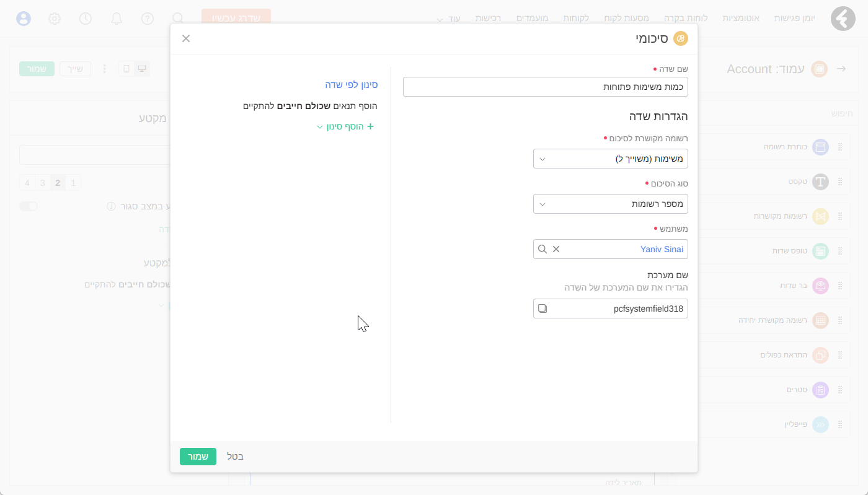The height and width of the screenshot is (495, 868).
Task: Clear the Yaniv Sinai user value
Action: (x=556, y=249)
